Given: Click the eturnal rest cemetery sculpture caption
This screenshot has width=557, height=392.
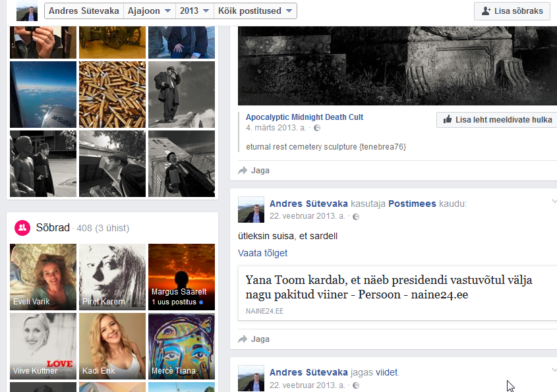Looking at the screenshot, I should point(326,147).
